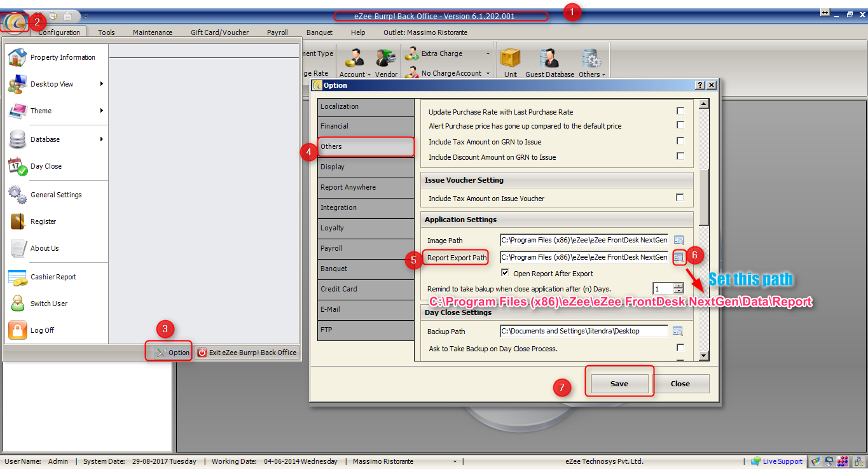The height and width of the screenshot is (469, 868).
Task: Switch to the Tools ribbon tab
Action: point(106,32)
